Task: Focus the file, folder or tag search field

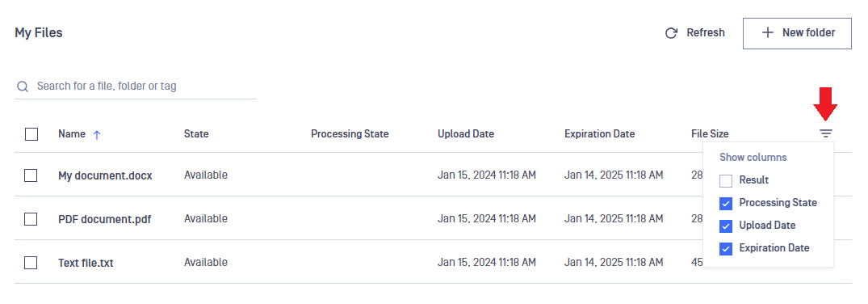Action: tap(136, 87)
